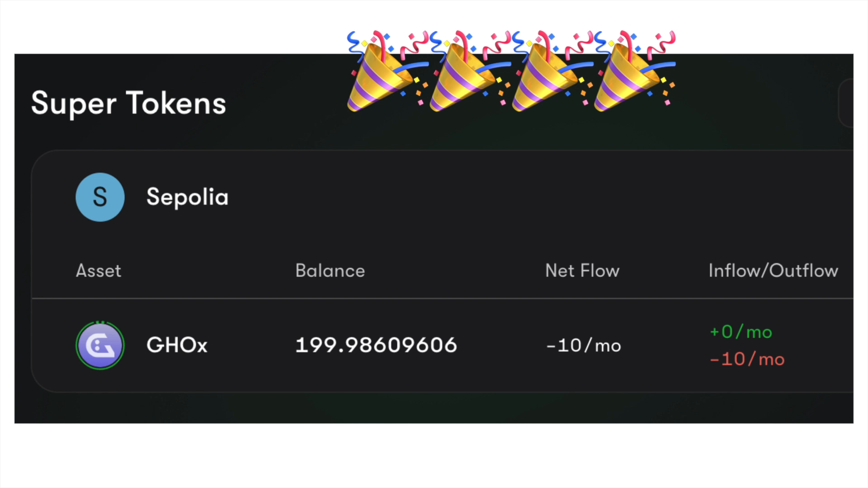Sort by the Balance column header

pyautogui.click(x=330, y=271)
